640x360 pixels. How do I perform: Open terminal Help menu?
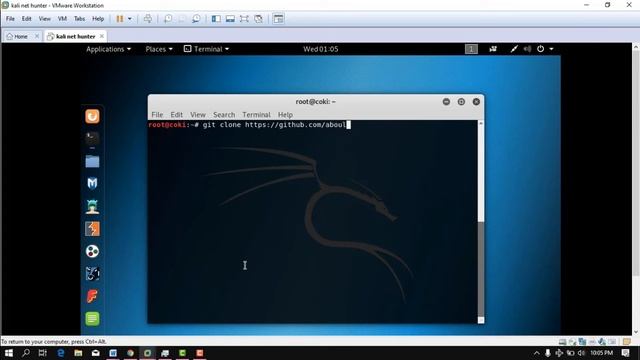point(285,115)
